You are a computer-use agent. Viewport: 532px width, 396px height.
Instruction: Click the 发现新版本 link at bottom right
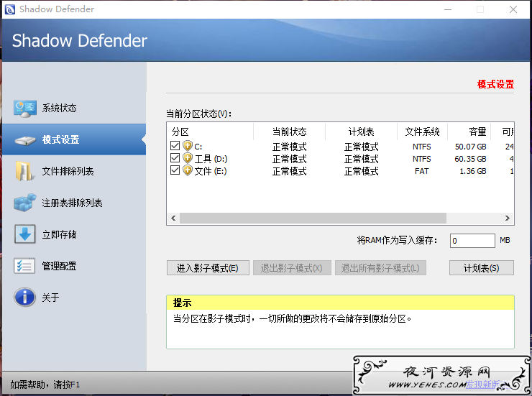(x=487, y=385)
